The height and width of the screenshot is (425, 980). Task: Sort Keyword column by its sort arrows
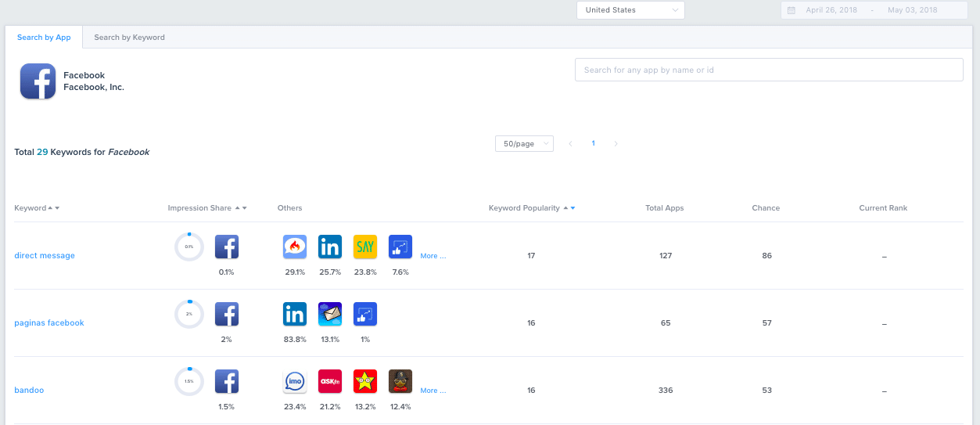point(54,208)
